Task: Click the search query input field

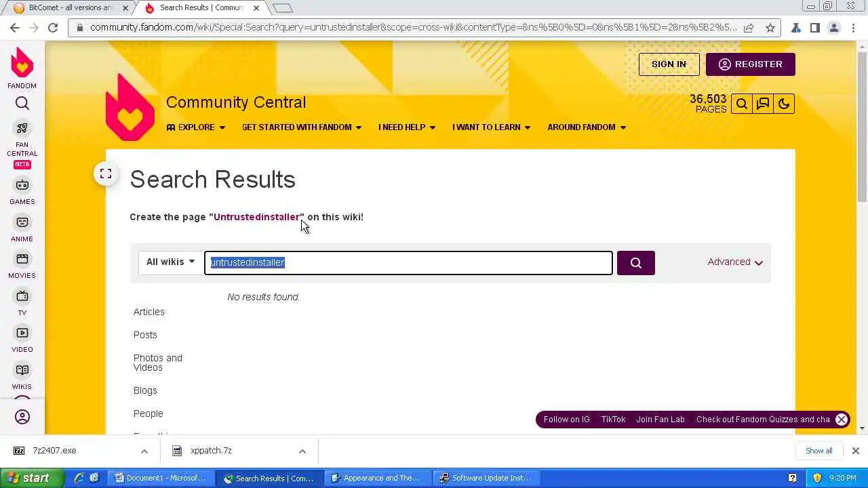Action: pos(408,263)
